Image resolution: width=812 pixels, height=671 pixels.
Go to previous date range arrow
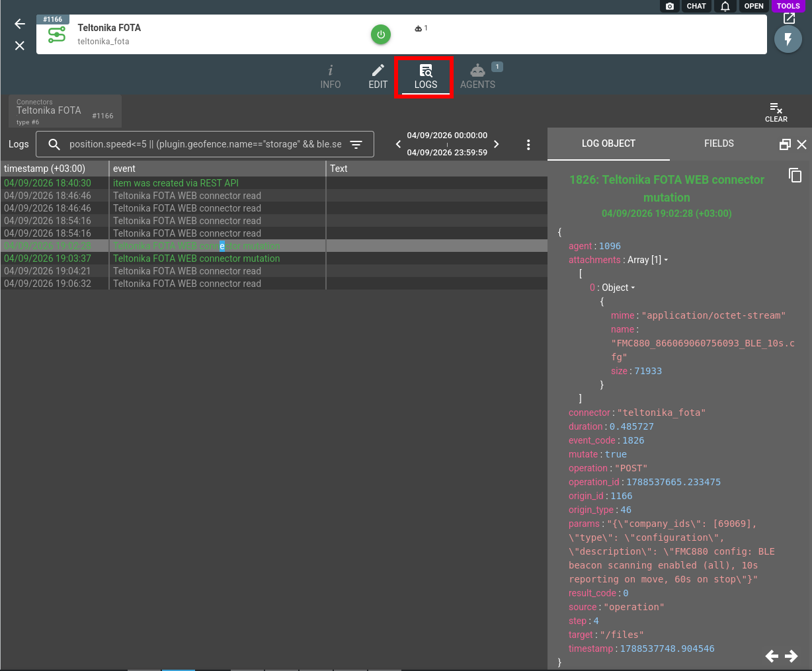[x=398, y=144]
